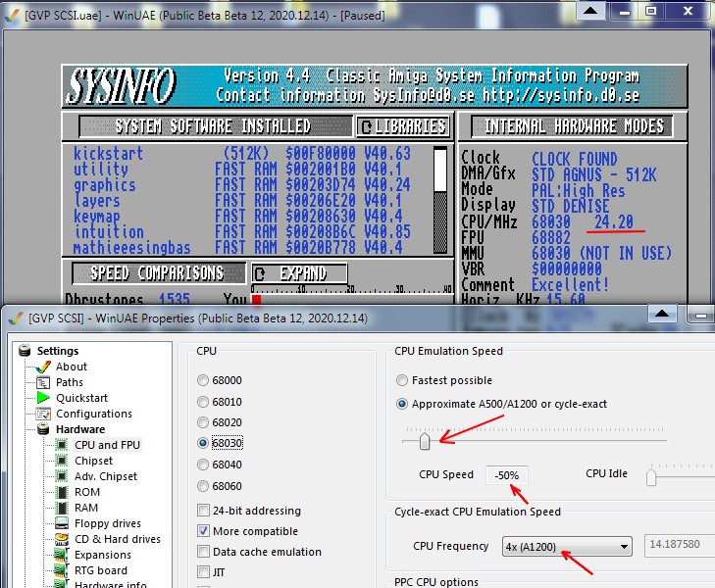This screenshot has width=715, height=588.
Task: Click the Configurations icon in settings tree
Action: [x=43, y=414]
